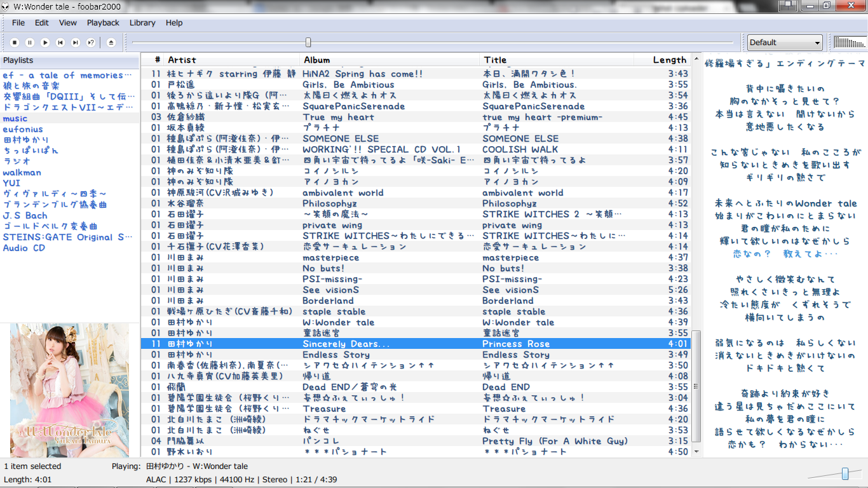868x488 pixels.
Task: Select the '狼と旅の音楽' playlist
Action: (x=31, y=86)
